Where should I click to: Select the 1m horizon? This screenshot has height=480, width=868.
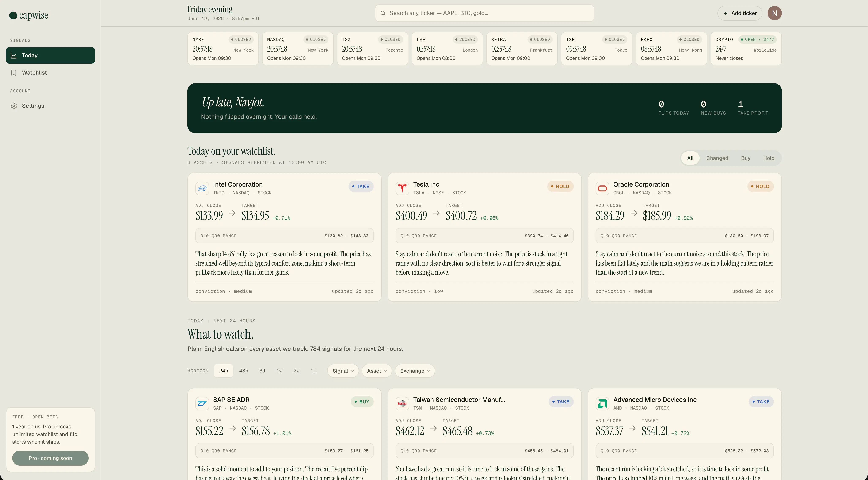(313, 371)
